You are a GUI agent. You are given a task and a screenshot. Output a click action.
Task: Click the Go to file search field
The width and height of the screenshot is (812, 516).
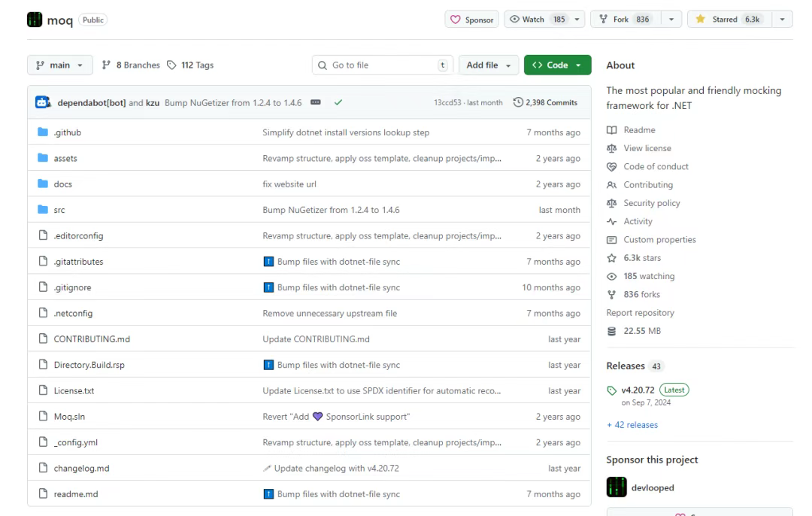[x=383, y=65]
